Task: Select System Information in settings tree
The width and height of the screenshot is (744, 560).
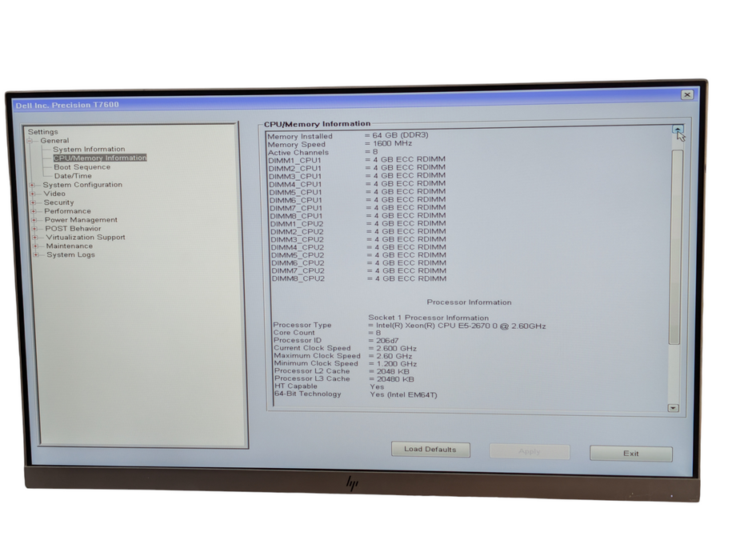Action: tap(89, 149)
